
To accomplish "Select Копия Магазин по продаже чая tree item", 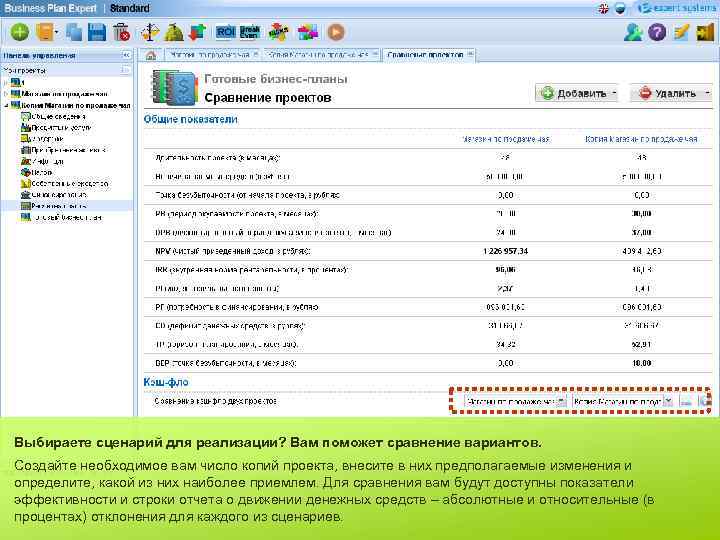I will tap(71, 105).
